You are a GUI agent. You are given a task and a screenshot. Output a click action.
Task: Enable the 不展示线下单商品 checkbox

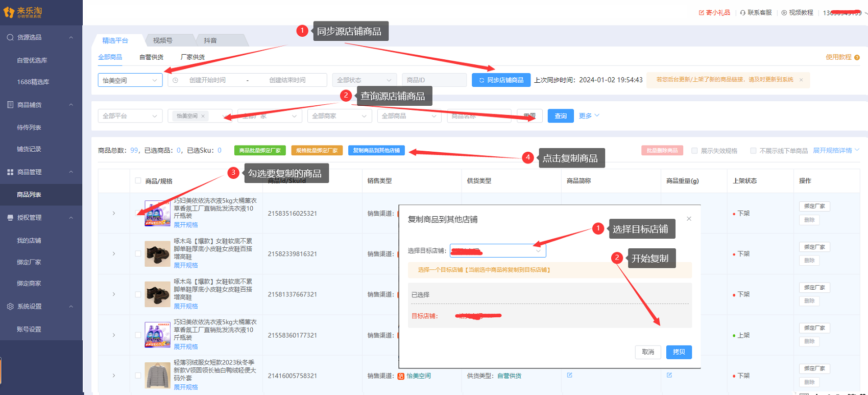(x=753, y=151)
